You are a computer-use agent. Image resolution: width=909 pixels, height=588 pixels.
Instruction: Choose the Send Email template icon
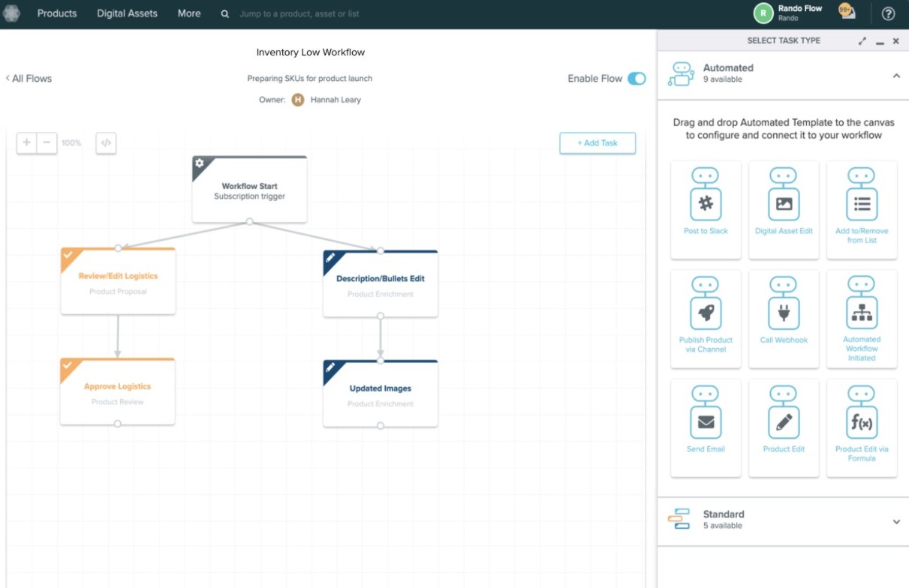[x=706, y=421]
